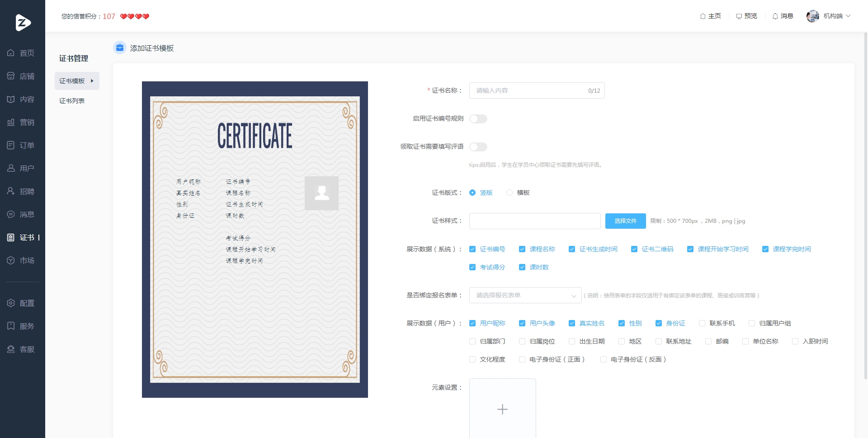The width and height of the screenshot is (868, 438).
Task: Go to 主页 home in top bar
Action: [x=710, y=16]
